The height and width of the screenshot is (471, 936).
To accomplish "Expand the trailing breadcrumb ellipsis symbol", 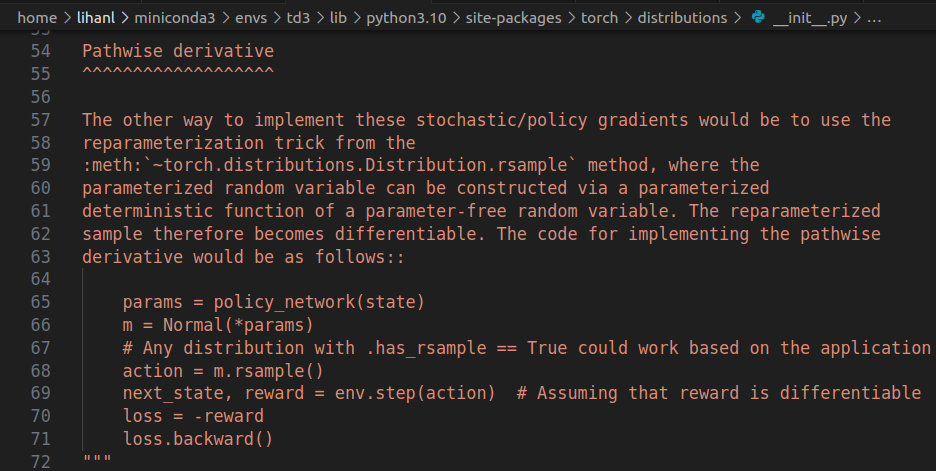I will 873,18.
